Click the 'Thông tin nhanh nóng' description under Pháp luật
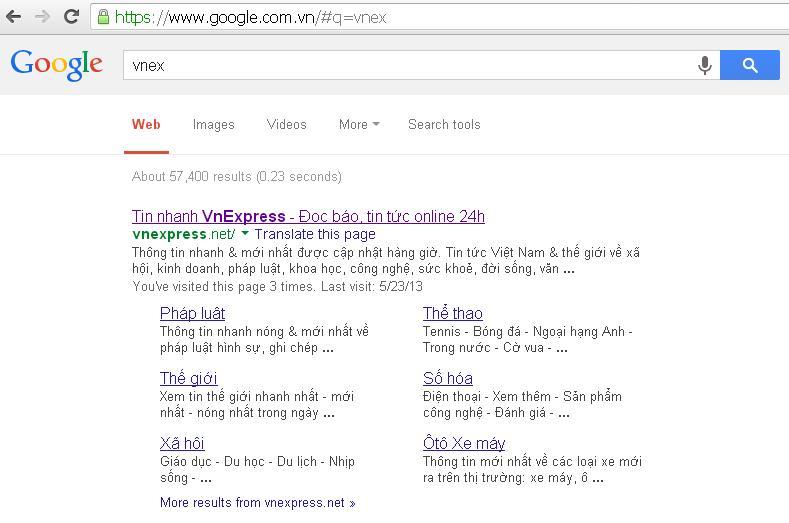This screenshot has height=523, width=789. [x=264, y=340]
